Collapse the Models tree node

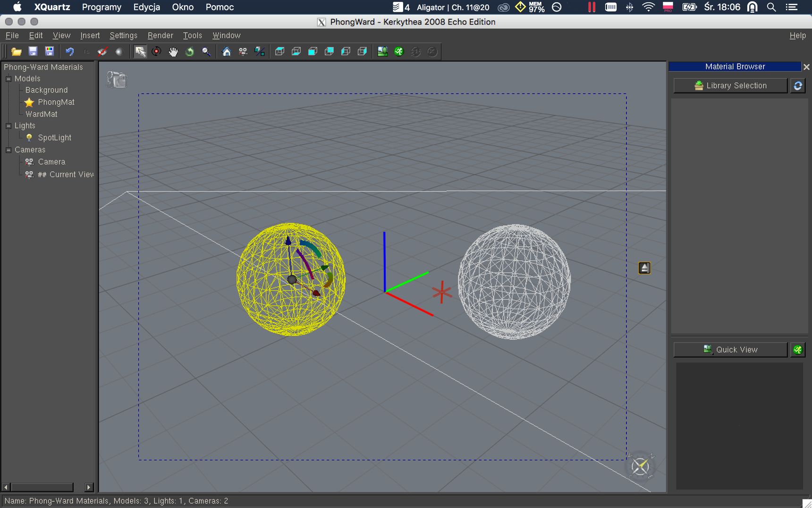point(8,79)
